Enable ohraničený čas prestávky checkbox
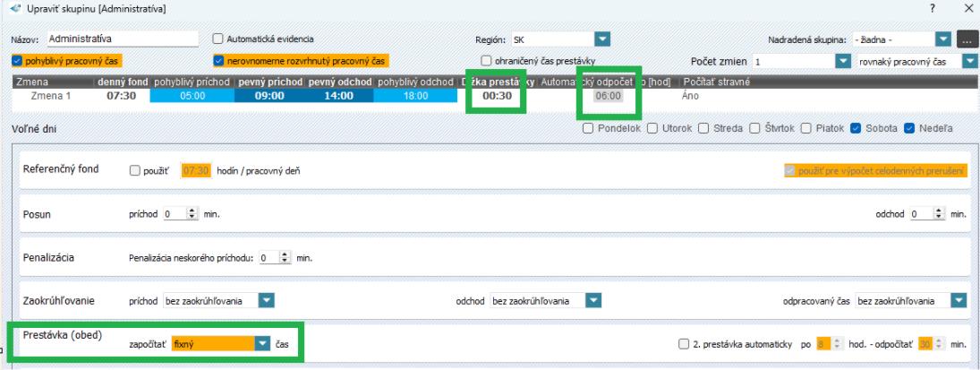The width and height of the screenshot is (980, 370). 487,61
